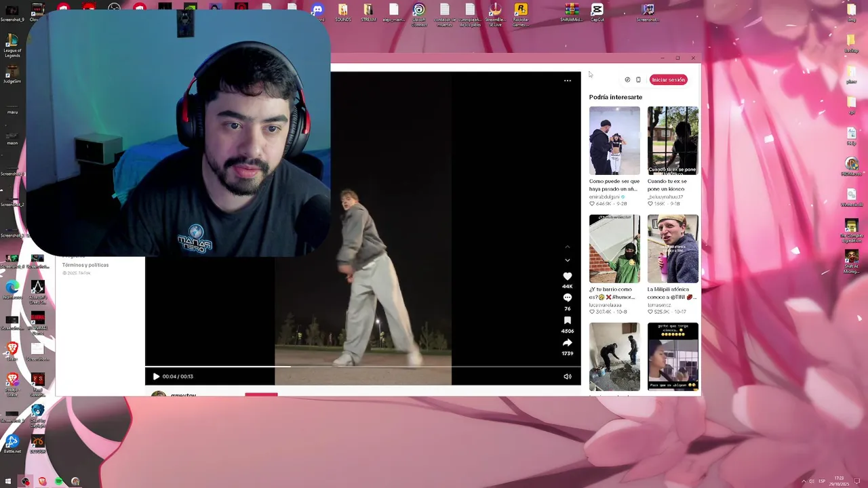Viewport: 868px width, 488px height.
Task: Open the 'backup' folder on the desktop
Action: click(x=852, y=43)
